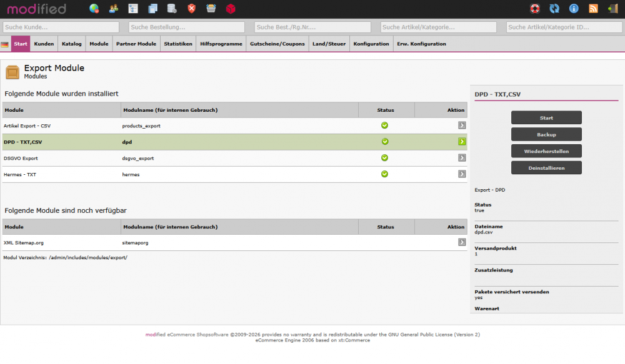This screenshot has height=364, width=625.
Task: Log out via the door icon
Action: point(612,9)
